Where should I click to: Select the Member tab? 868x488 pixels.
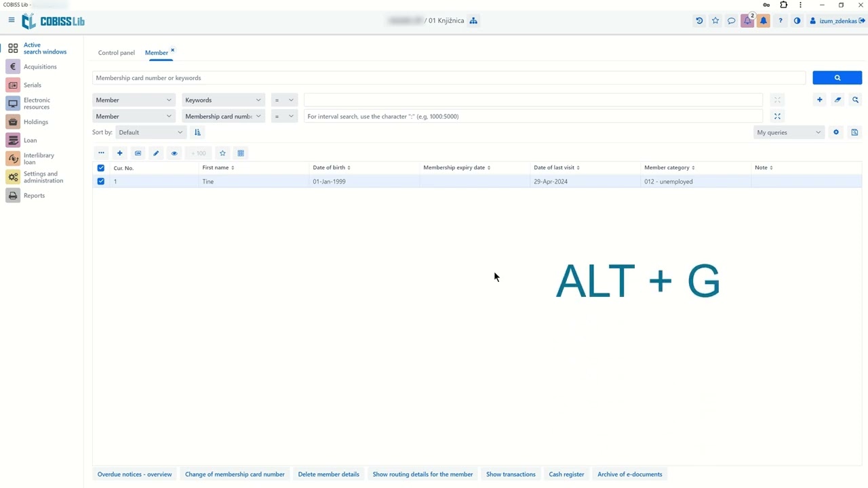[157, 53]
